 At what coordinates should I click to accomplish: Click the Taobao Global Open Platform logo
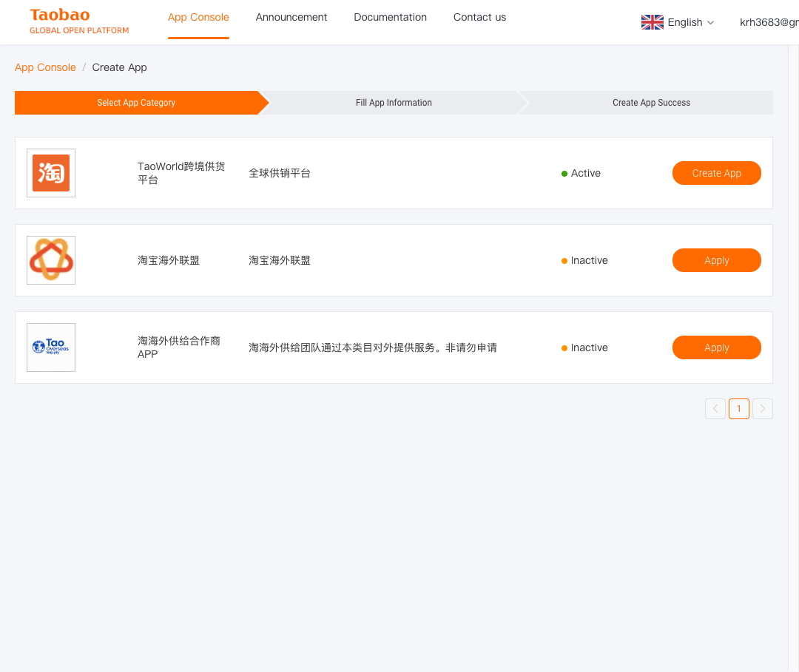click(79, 21)
